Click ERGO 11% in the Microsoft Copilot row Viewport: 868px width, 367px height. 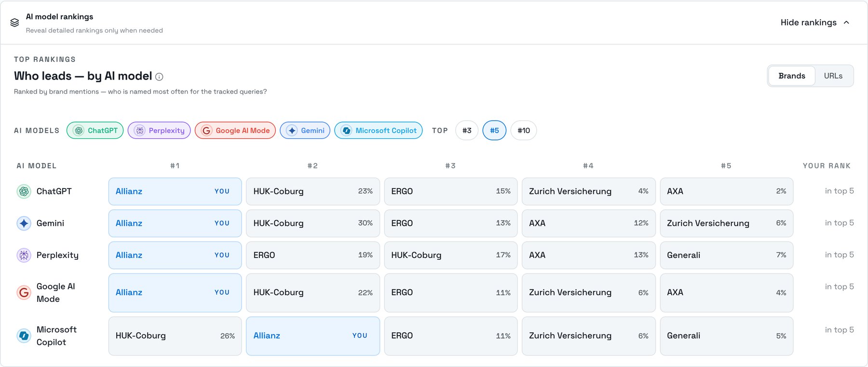451,336
